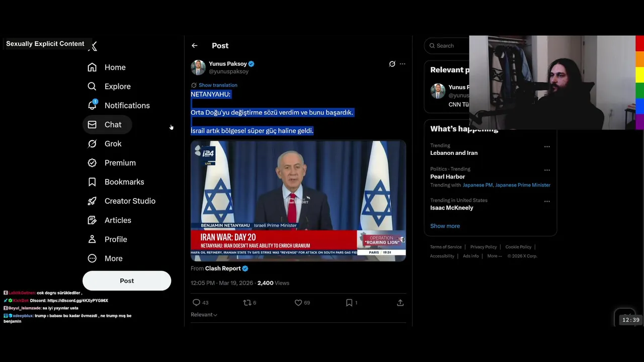
Task: Open Yunus Paksoy's profile avatar
Action: pyautogui.click(x=198, y=67)
